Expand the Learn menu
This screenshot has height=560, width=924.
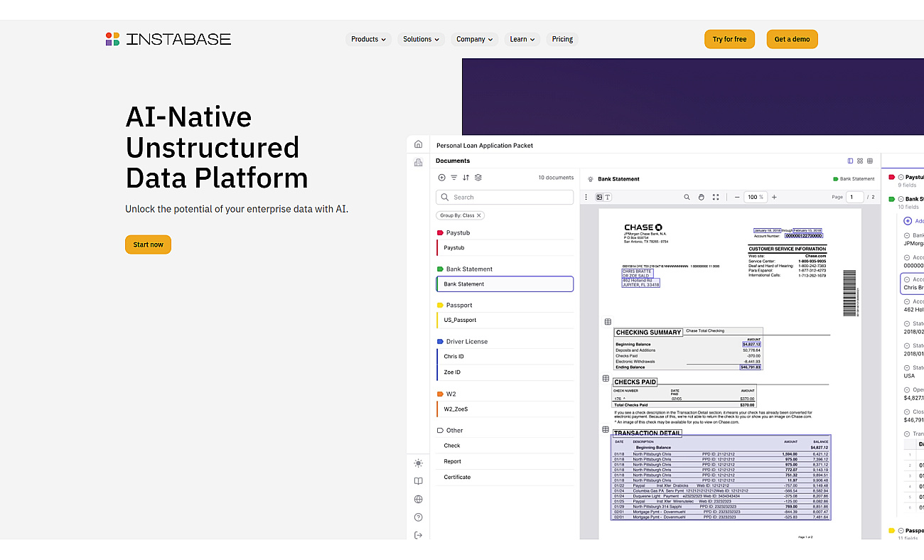[522, 39]
